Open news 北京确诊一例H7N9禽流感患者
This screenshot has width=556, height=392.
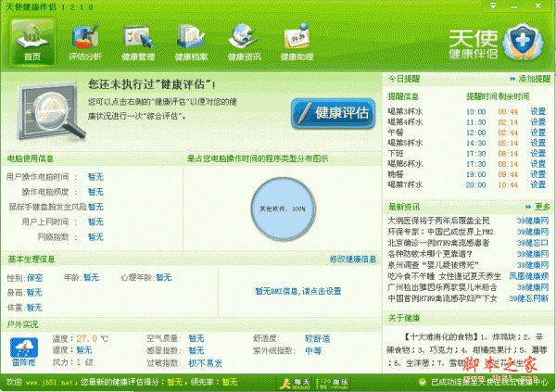pyautogui.click(x=438, y=243)
